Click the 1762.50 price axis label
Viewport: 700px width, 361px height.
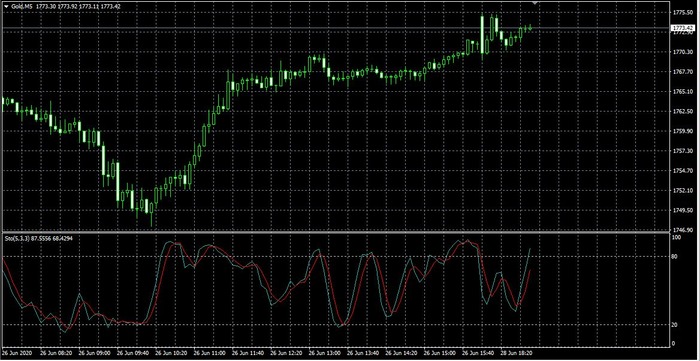[x=683, y=112]
